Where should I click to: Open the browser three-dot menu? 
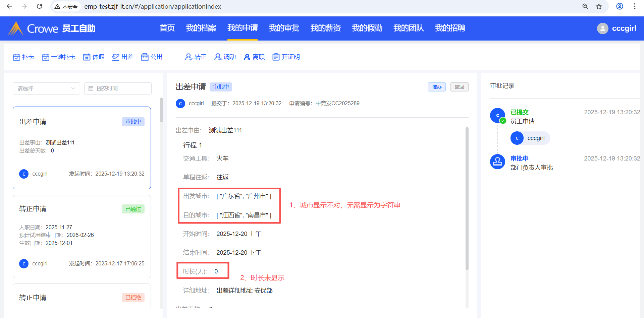coord(635,6)
